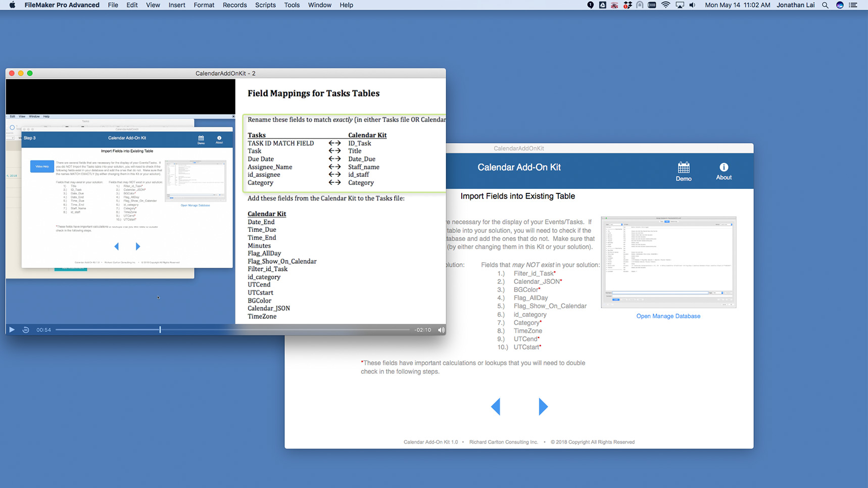Open the Scripts menu

coord(265,5)
